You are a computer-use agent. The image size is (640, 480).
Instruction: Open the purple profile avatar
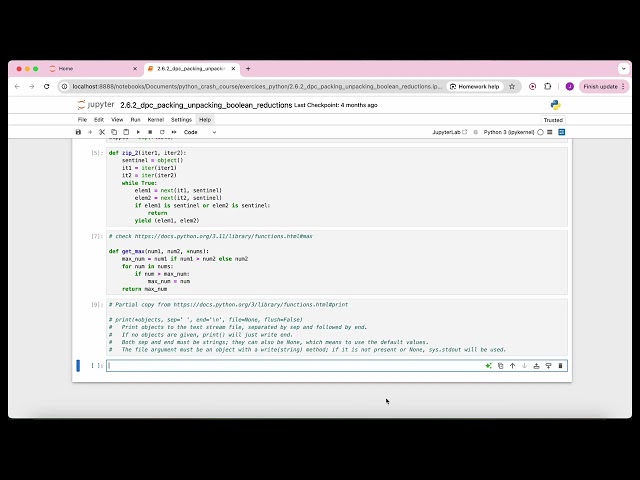(570, 87)
